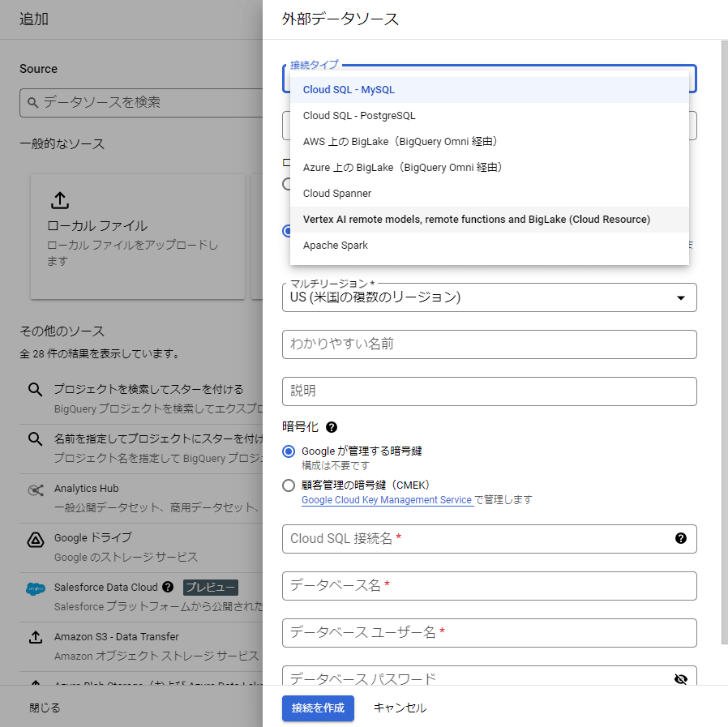728x727 pixels.
Task: Click the わかりやすい名前 input field
Action: click(x=489, y=344)
